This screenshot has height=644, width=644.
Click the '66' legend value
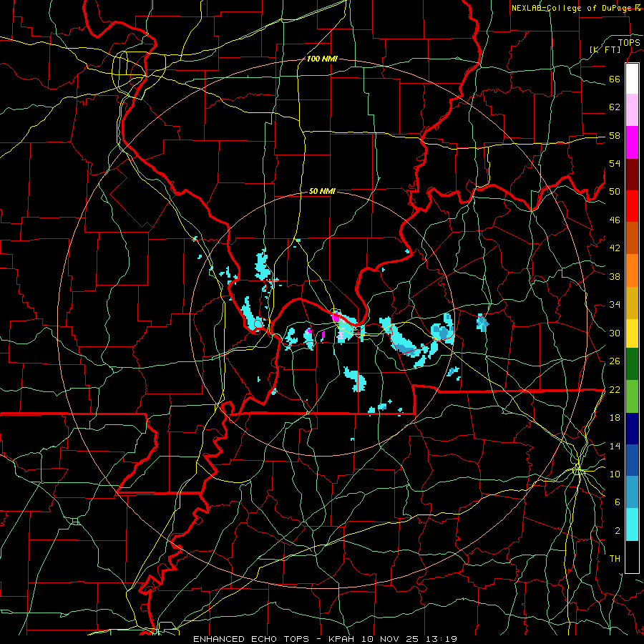(615, 79)
